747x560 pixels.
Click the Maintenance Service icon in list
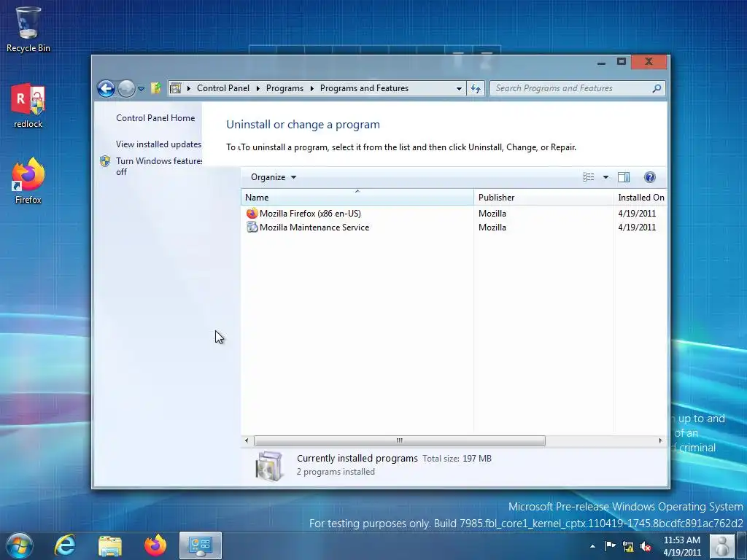pyautogui.click(x=252, y=227)
